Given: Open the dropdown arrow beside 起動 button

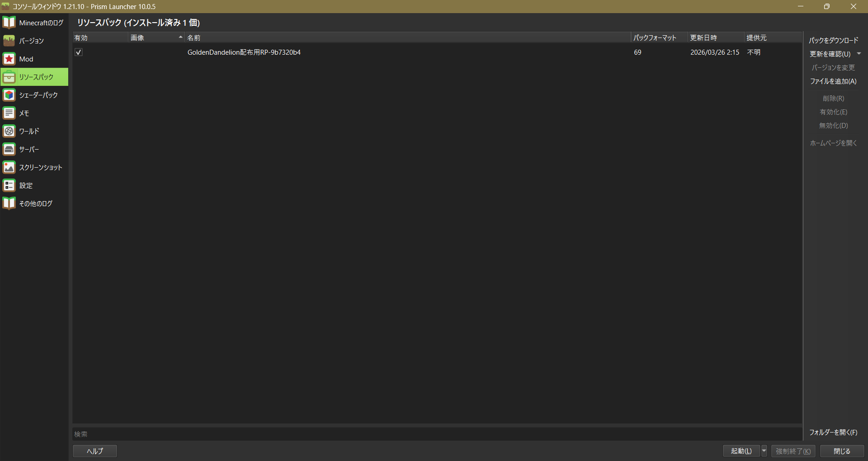Looking at the screenshot, I should pyautogui.click(x=764, y=451).
